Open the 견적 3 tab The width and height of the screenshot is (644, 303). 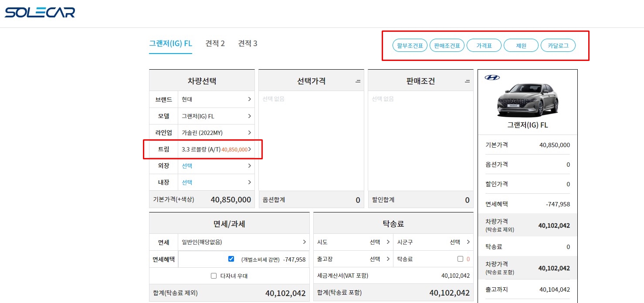click(x=247, y=44)
